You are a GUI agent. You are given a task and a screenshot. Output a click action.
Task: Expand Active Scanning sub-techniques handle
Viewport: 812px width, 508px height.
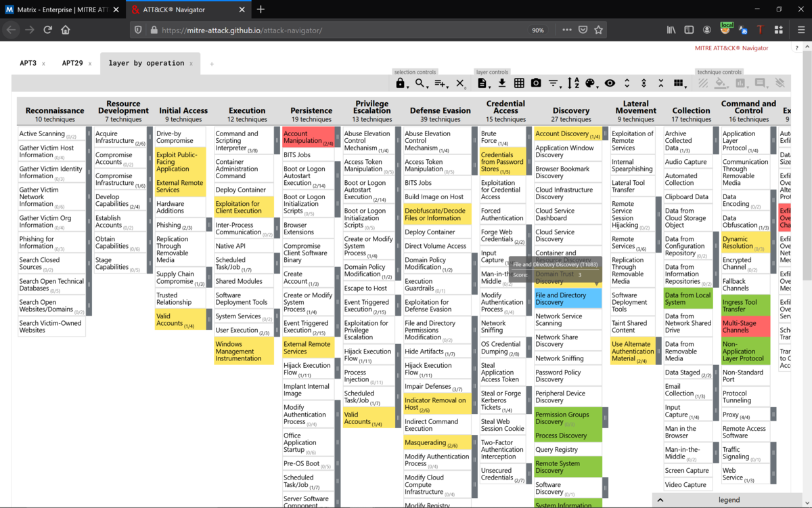point(89,134)
